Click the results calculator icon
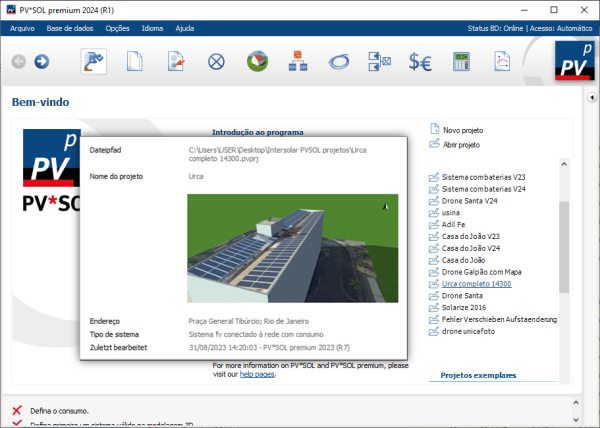 [x=461, y=62]
